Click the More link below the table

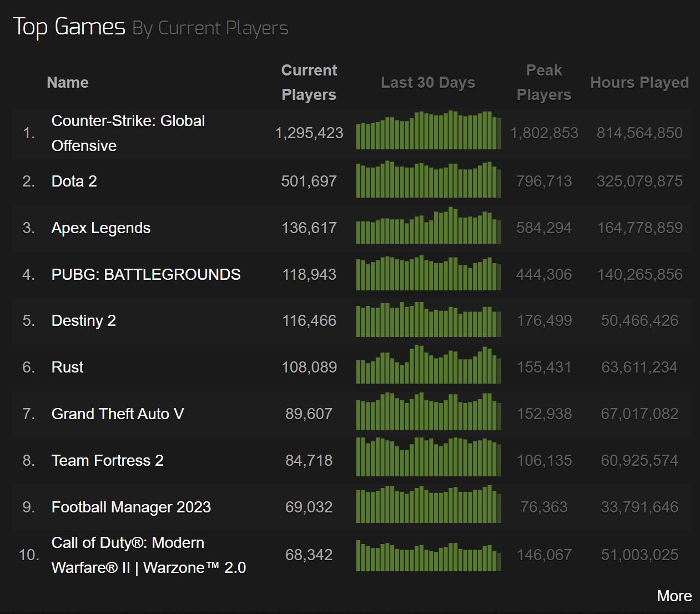pyautogui.click(x=674, y=596)
